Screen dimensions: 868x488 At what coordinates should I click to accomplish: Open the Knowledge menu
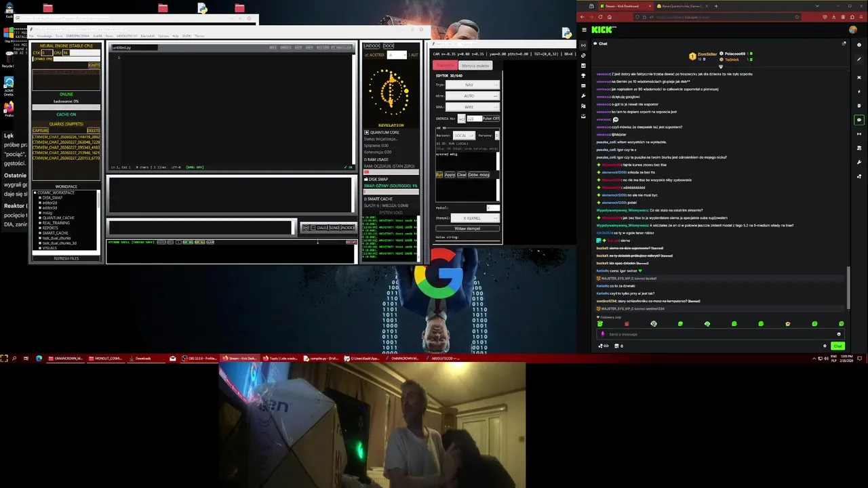[x=44, y=36]
